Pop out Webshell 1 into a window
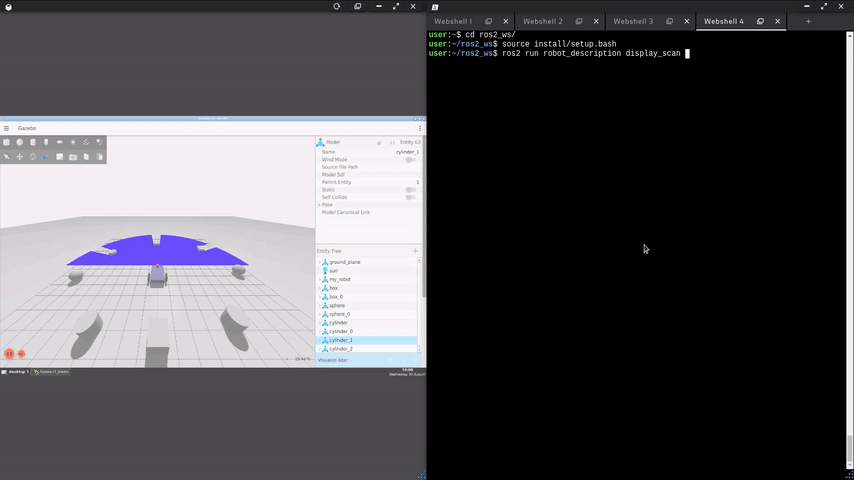Image resolution: width=854 pixels, height=480 pixels. coord(489,21)
